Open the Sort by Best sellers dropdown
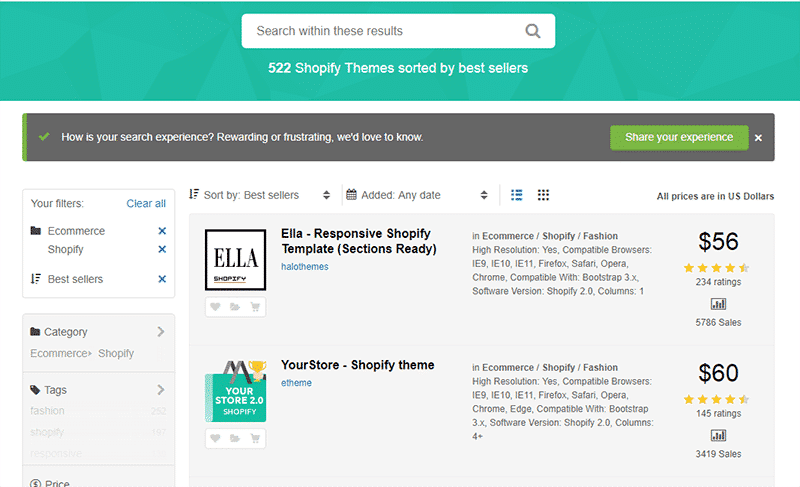This screenshot has width=800, height=487. click(x=260, y=195)
